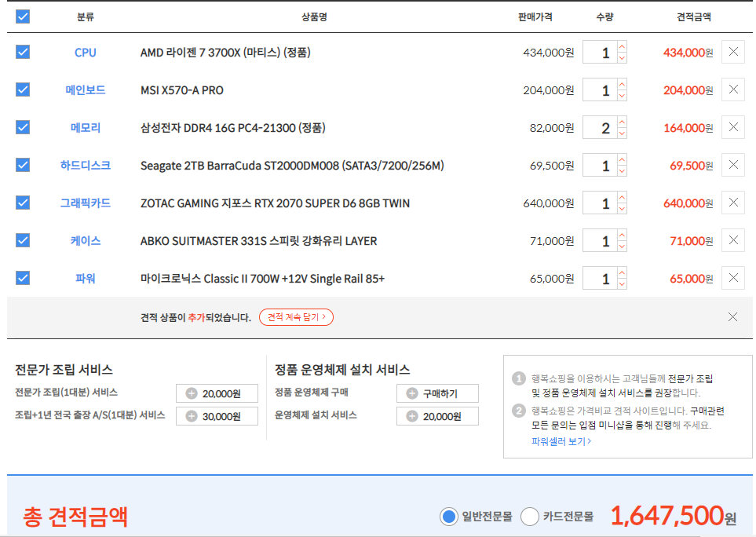Image resolution: width=756 pixels, height=537 pixels.
Task: Open the 메인보드 category link
Action: pos(86,90)
